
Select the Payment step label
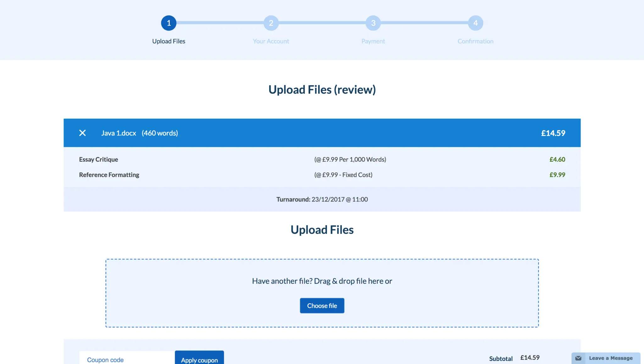pos(373,41)
